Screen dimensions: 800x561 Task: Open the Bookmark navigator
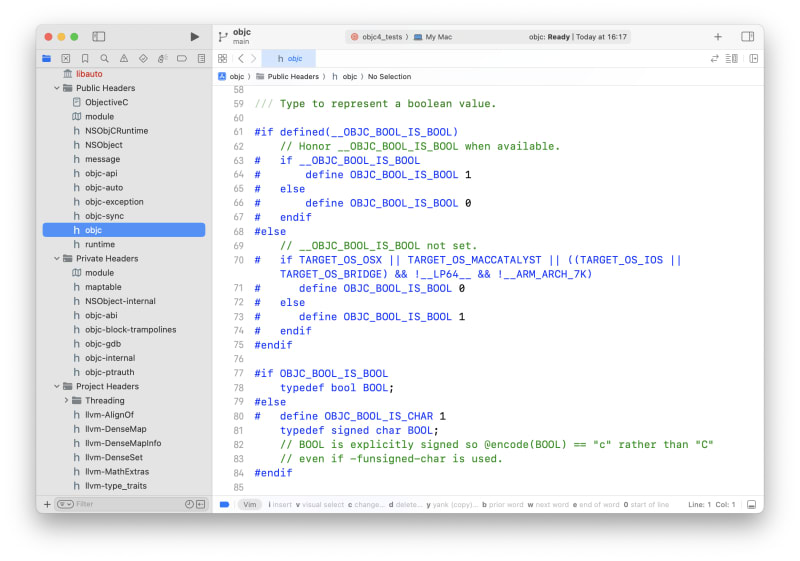(85, 59)
